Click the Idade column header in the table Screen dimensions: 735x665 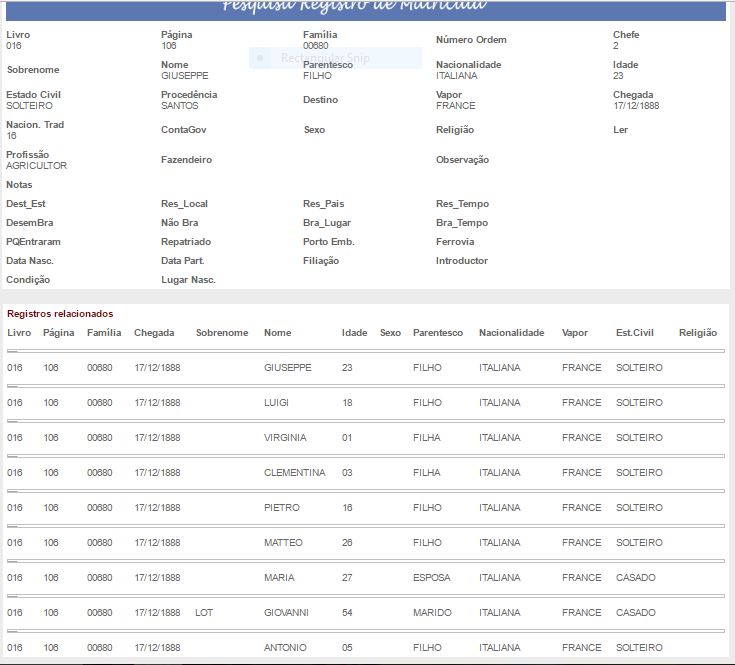click(x=354, y=333)
